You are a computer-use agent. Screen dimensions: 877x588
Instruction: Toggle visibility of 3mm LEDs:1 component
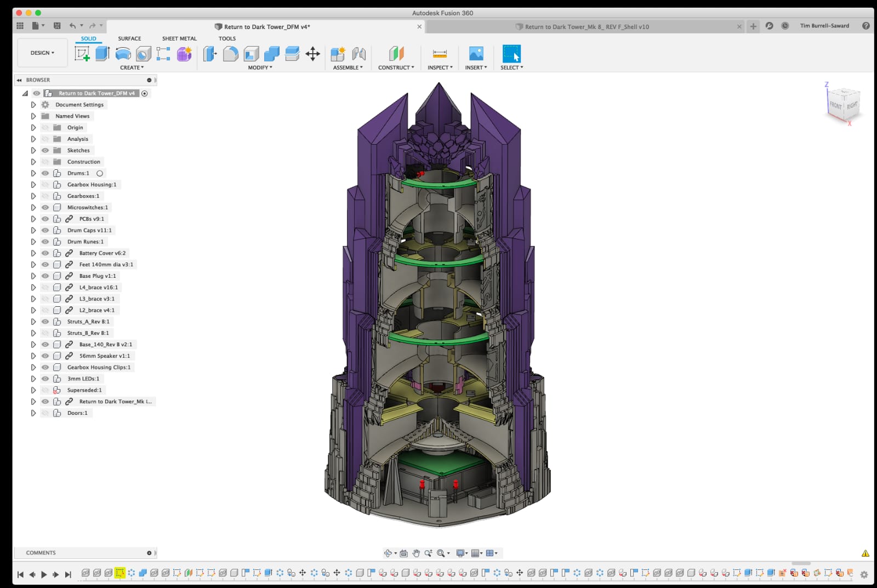(x=45, y=379)
